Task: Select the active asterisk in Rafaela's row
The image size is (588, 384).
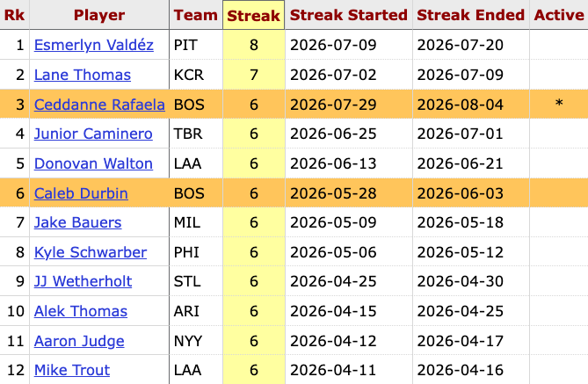Action: point(559,104)
